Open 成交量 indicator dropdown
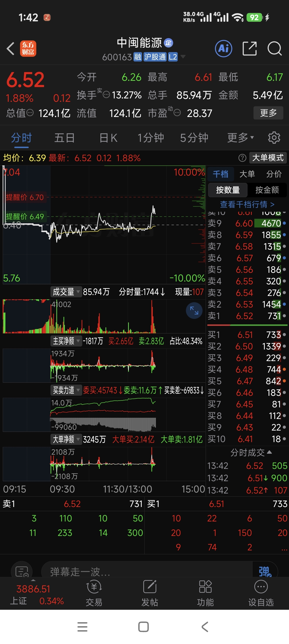This screenshot has height=644, width=289. tap(66, 292)
